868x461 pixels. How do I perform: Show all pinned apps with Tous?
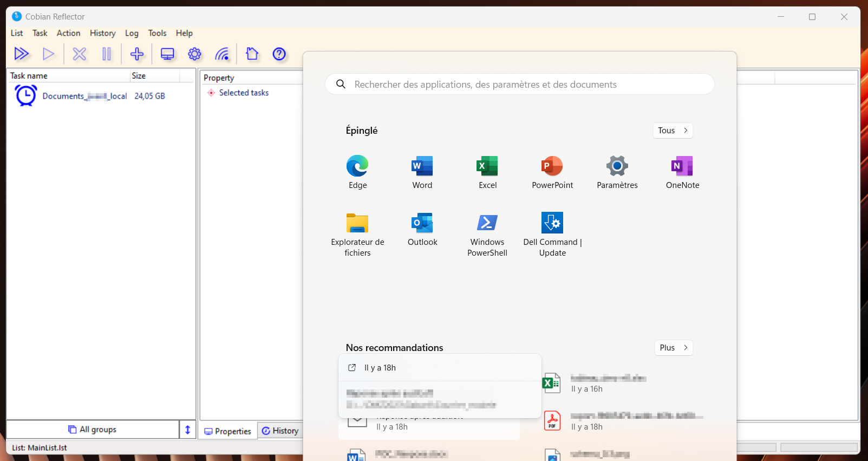coord(673,131)
